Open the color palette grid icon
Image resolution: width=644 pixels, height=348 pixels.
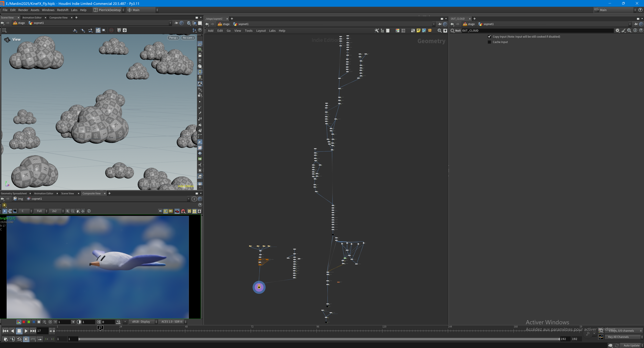pyautogui.click(x=397, y=31)
